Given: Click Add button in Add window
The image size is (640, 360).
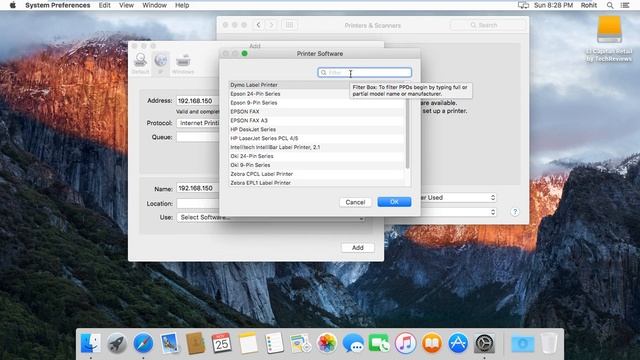Looking at the screenshot, I should pos(358,248).
